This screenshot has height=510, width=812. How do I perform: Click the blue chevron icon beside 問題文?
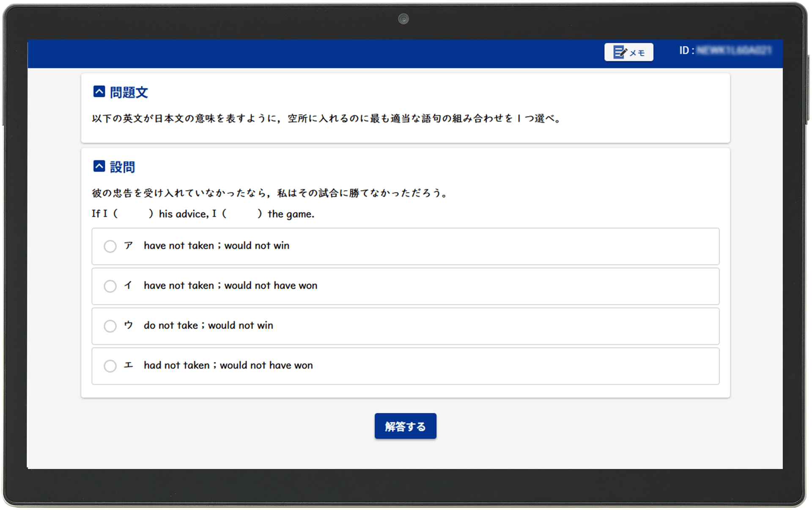99,91
